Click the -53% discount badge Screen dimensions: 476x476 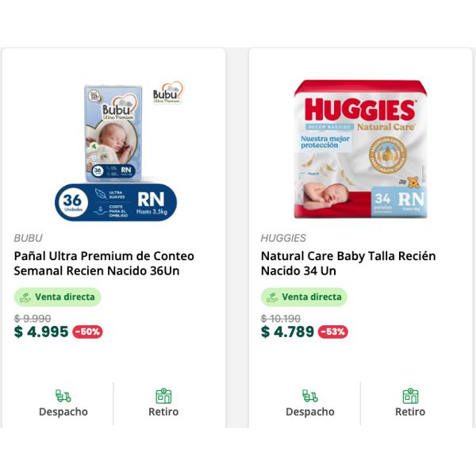coord(332,332)
